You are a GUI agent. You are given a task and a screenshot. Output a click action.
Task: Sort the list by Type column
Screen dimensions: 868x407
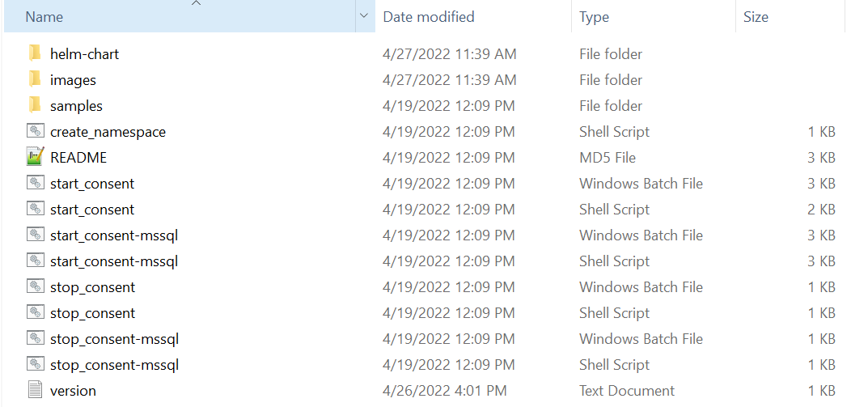click(594, 17)
